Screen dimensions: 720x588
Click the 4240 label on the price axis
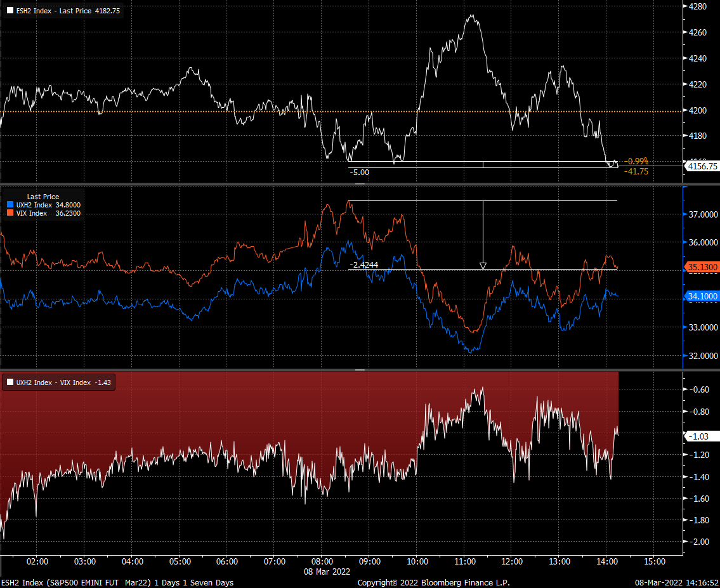point(698,58)
